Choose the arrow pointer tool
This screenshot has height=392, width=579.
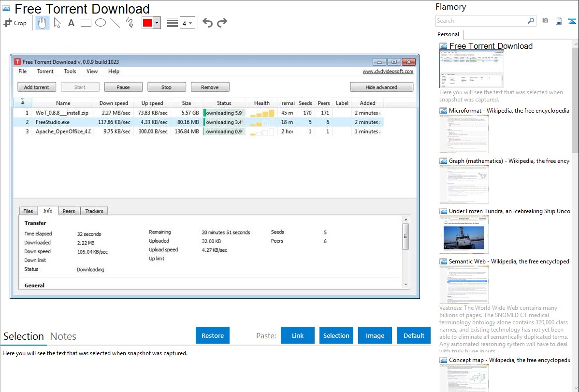(57, 23)
